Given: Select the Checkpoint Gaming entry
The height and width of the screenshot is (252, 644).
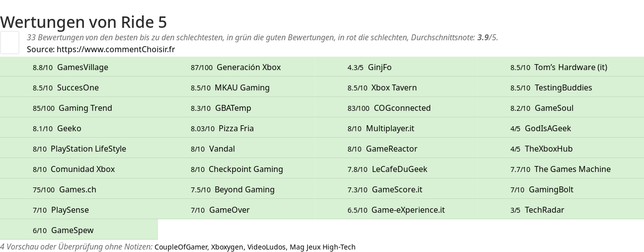Looking at the screenshot, I should click(236, 169).
